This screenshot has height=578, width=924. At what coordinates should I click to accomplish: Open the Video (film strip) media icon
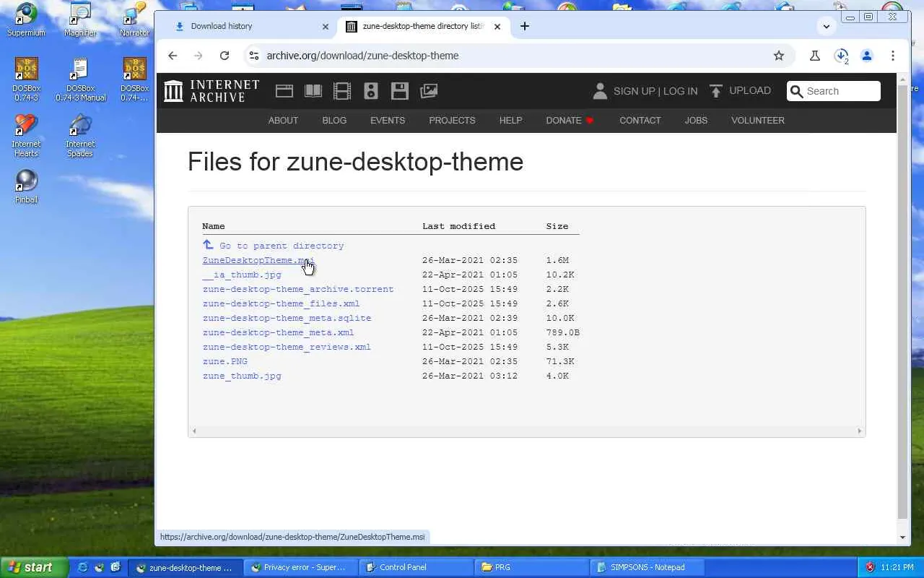[342, 91]
